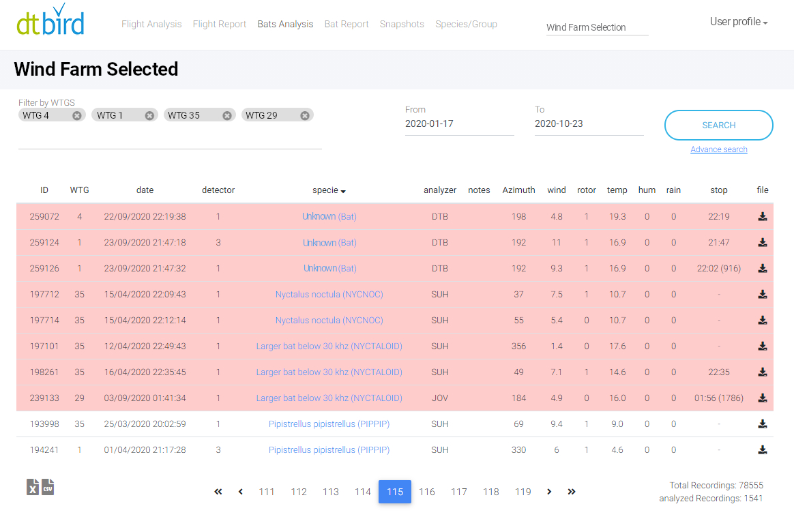Image resolution: width=794 pixels, height=532 pixels.
Task: Download file for recording 197712
Action: [x=762, y=295]
